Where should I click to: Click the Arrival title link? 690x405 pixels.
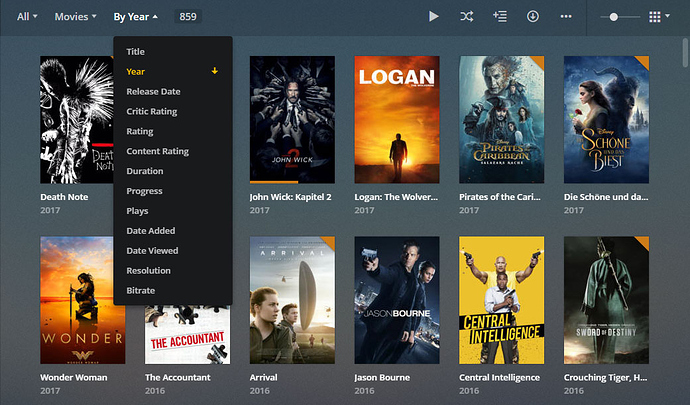(264, 377)
